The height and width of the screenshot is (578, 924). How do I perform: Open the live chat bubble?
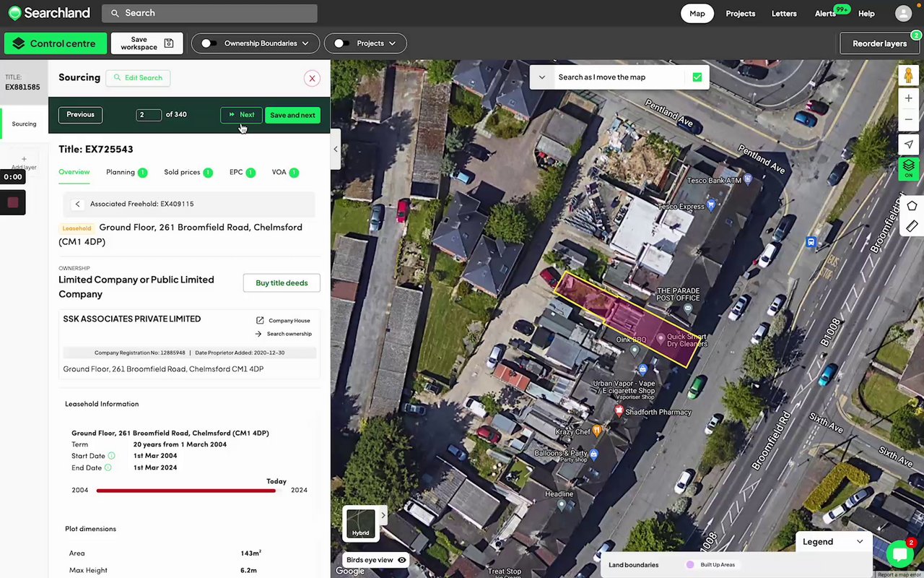coord(900,554)
